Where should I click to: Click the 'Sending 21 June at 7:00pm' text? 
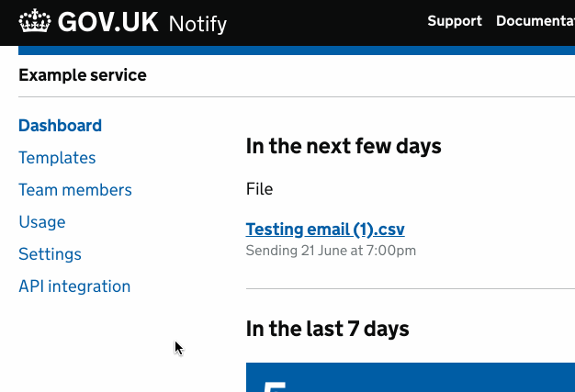331,251
